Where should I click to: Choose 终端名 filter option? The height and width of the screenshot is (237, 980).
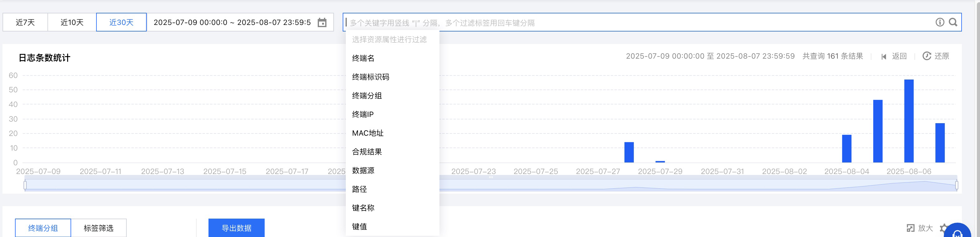tap(392, 58)
